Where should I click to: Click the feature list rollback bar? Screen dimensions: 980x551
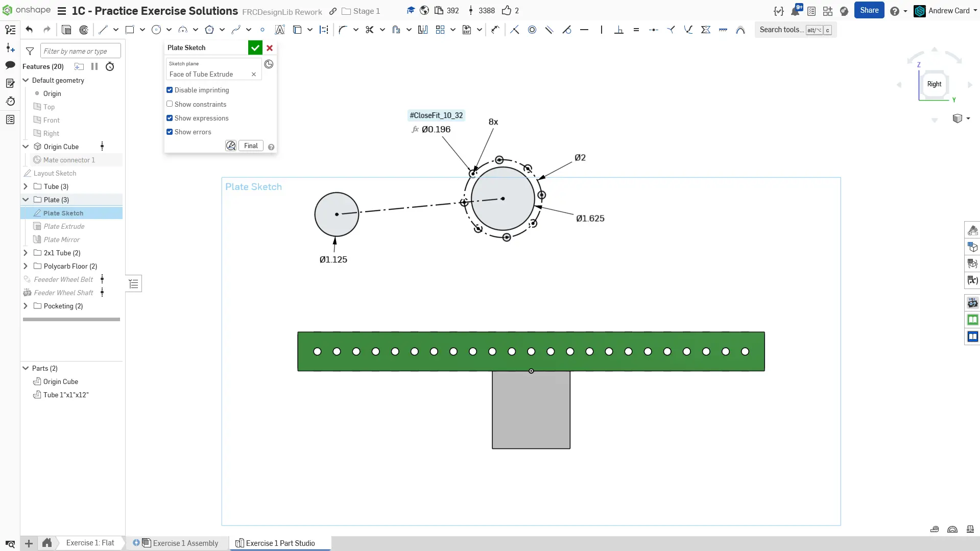coord(71,319)
